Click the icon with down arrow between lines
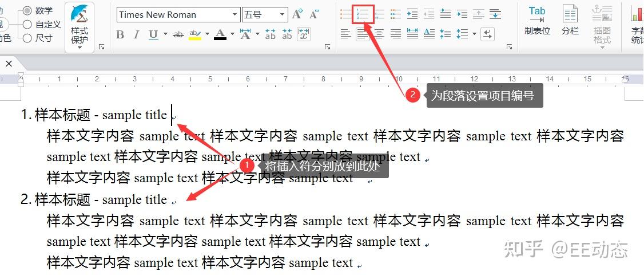 [x=495, y=14]
